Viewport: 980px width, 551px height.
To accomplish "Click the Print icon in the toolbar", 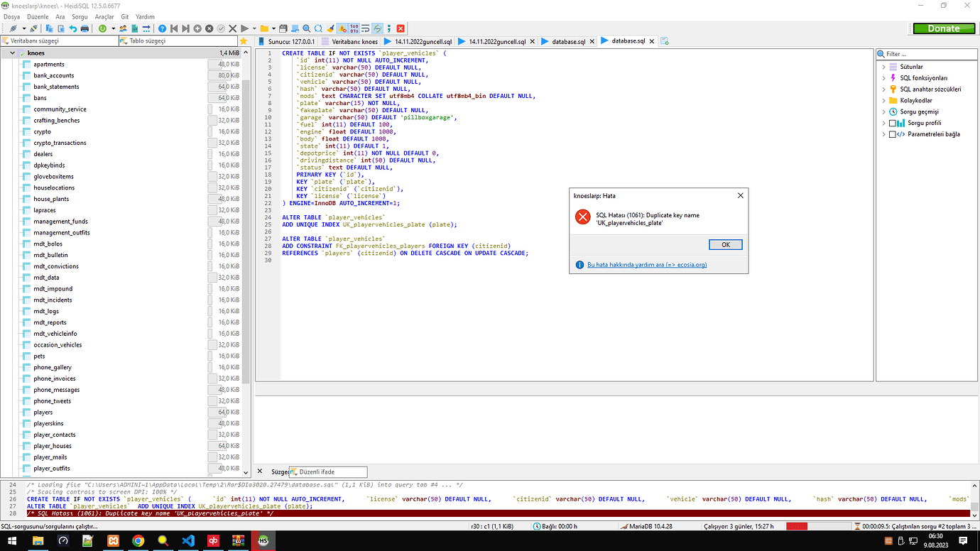I will [85, 28].
